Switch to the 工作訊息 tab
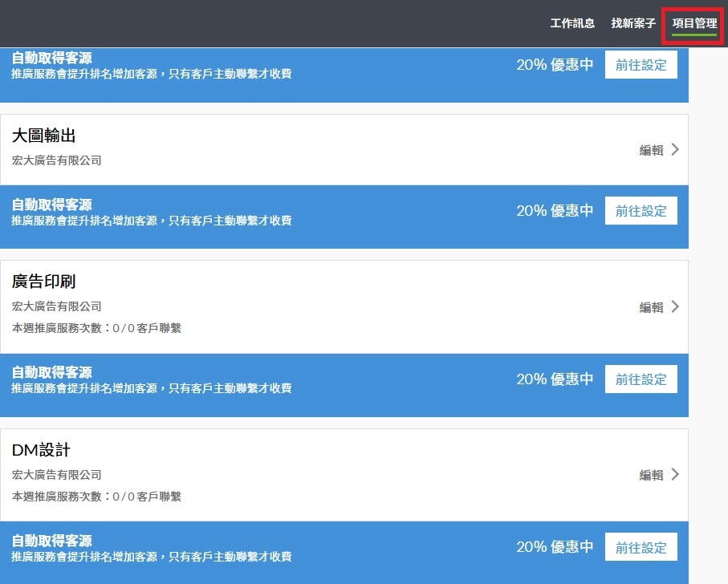 572,23
